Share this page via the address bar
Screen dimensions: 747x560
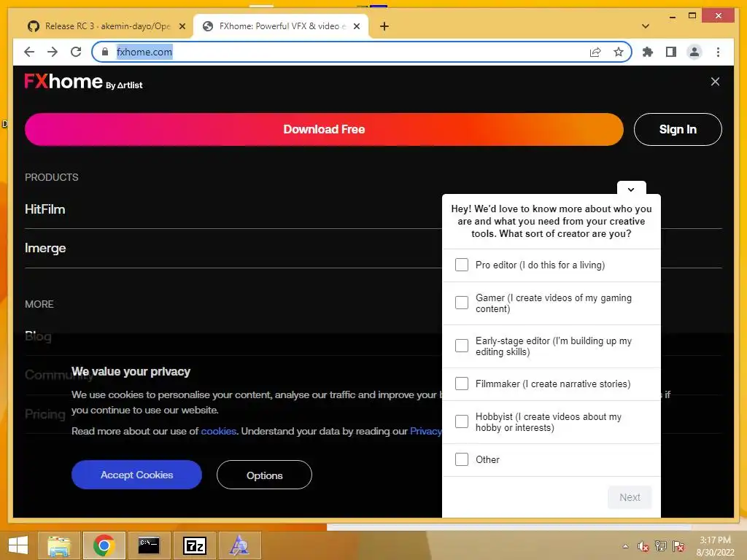[x=595, y=52]
